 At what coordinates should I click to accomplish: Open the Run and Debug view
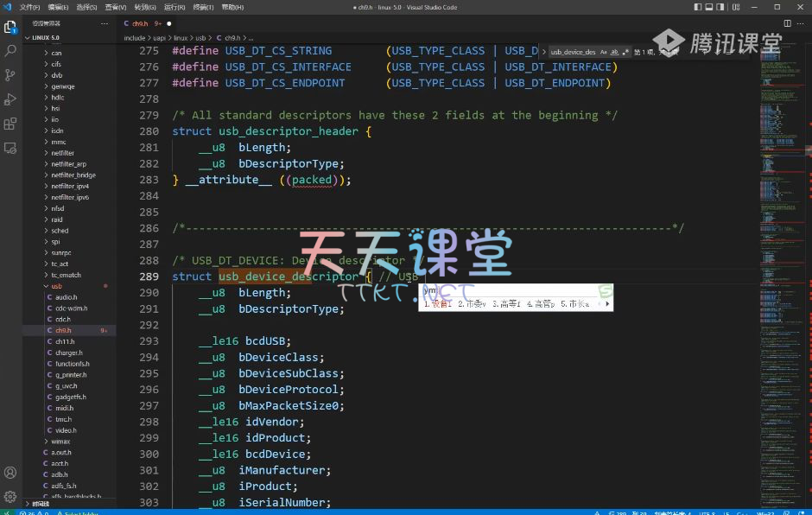[x=10, y=99]
